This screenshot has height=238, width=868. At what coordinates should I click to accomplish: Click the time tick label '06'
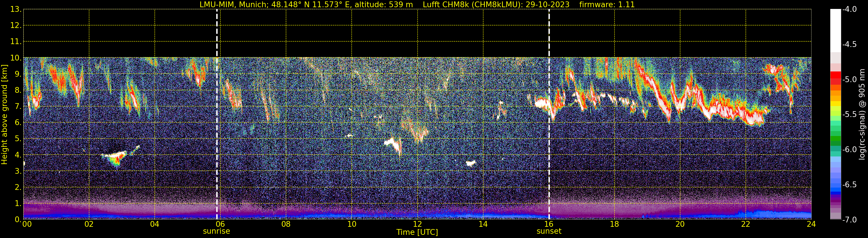(x=220, y=224)
